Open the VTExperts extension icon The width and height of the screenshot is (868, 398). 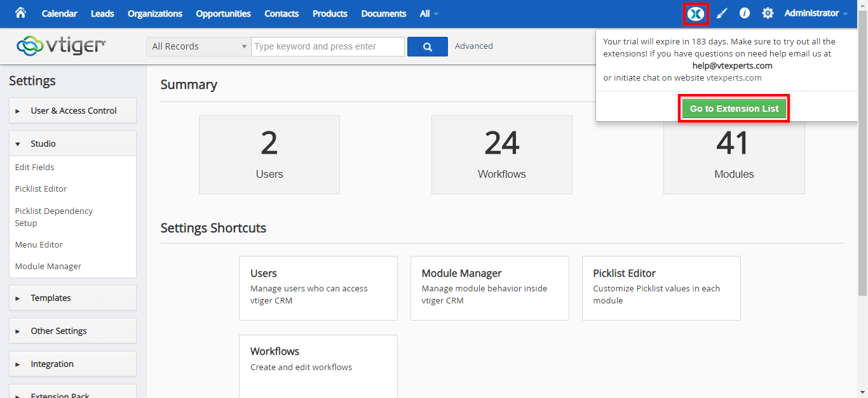coord(696,13)
